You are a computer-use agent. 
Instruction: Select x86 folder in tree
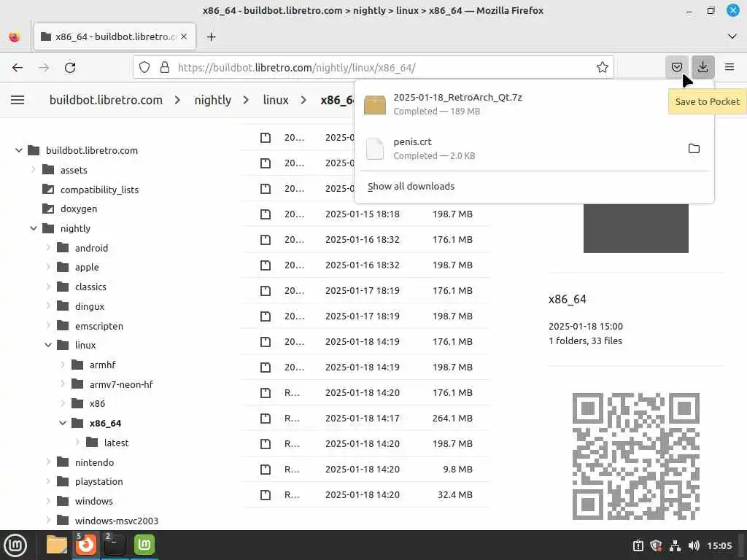[97, 404]
